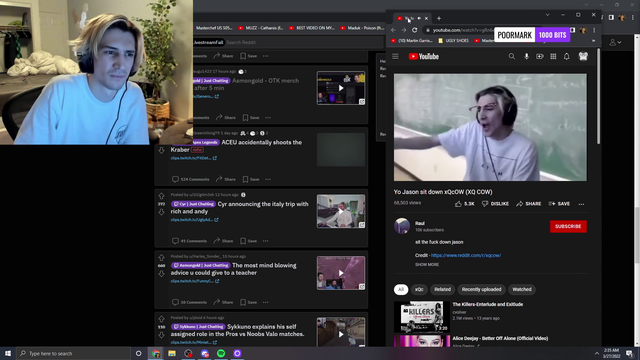Image resolution: width=640 pixels, height=360 pixels.
Task: Go forward in the YouTube window
Action: (x=404, y=30)
